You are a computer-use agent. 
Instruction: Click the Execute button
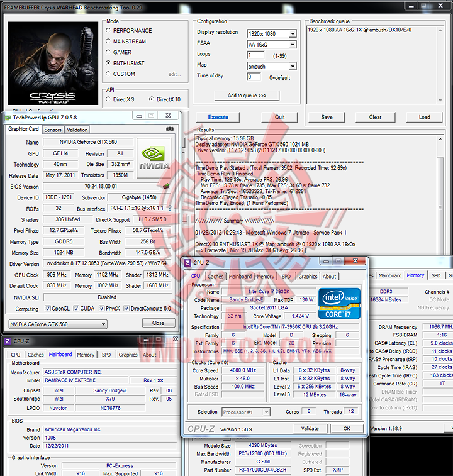[x=218, y=117]
